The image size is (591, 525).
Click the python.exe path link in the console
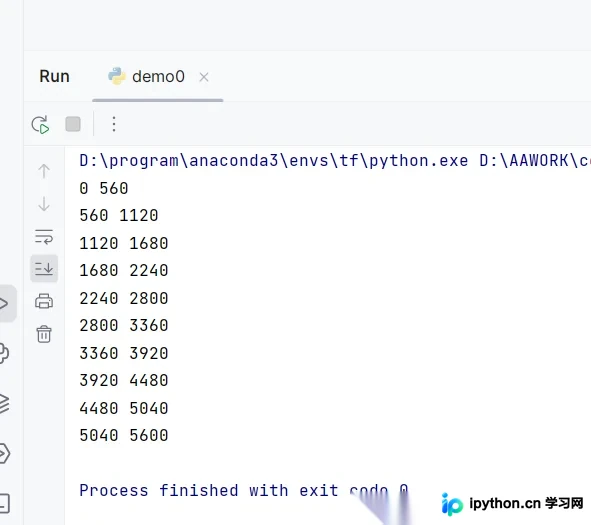pyautogui.click(x=273, y=161)
